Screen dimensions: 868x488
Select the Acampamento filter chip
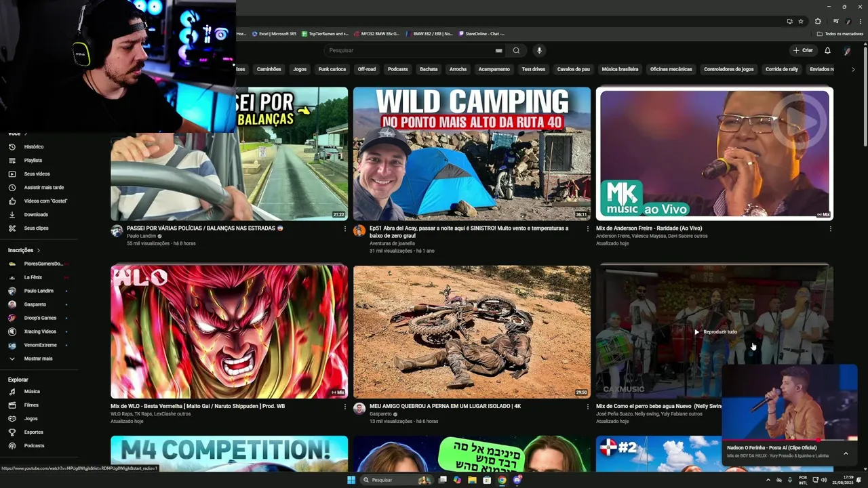click(494, 69)
